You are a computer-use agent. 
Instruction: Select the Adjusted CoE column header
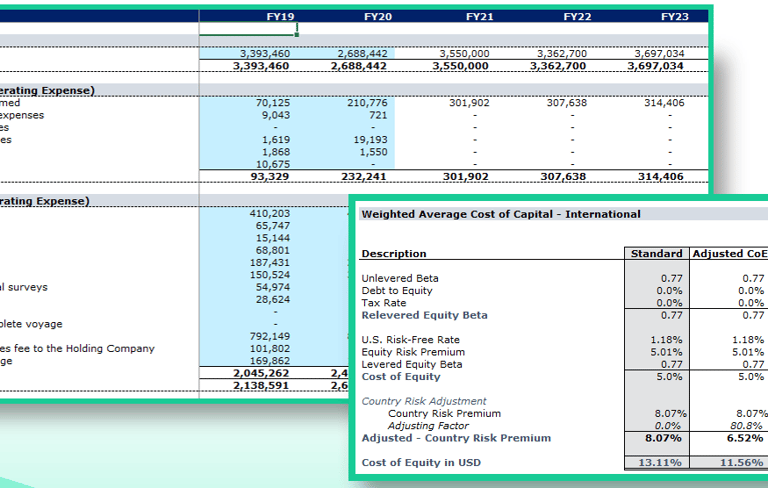730,254
